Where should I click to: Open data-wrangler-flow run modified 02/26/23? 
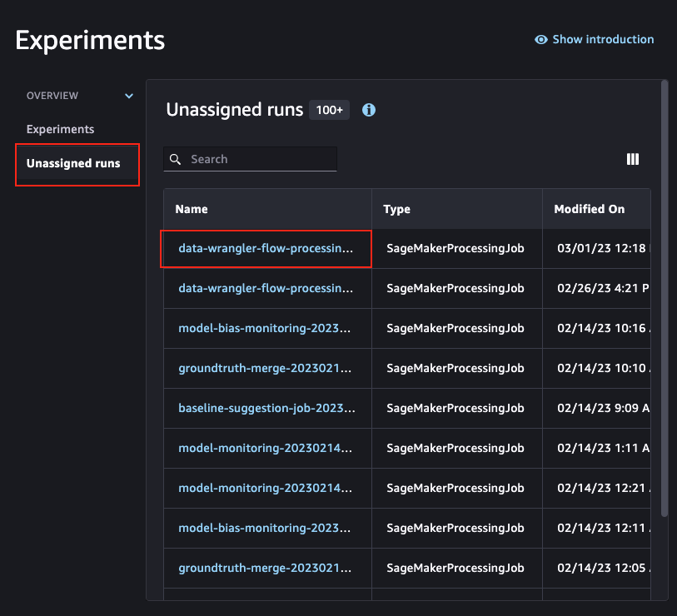click(266, 288)
